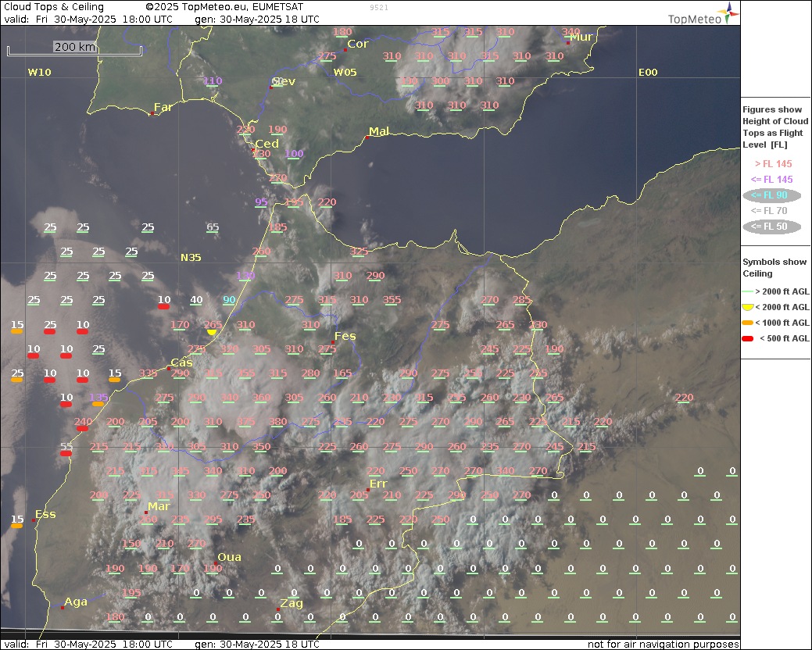Click the 200 km scale bar
The width and height of the screenshot is (812, 650).
(74, 48)
